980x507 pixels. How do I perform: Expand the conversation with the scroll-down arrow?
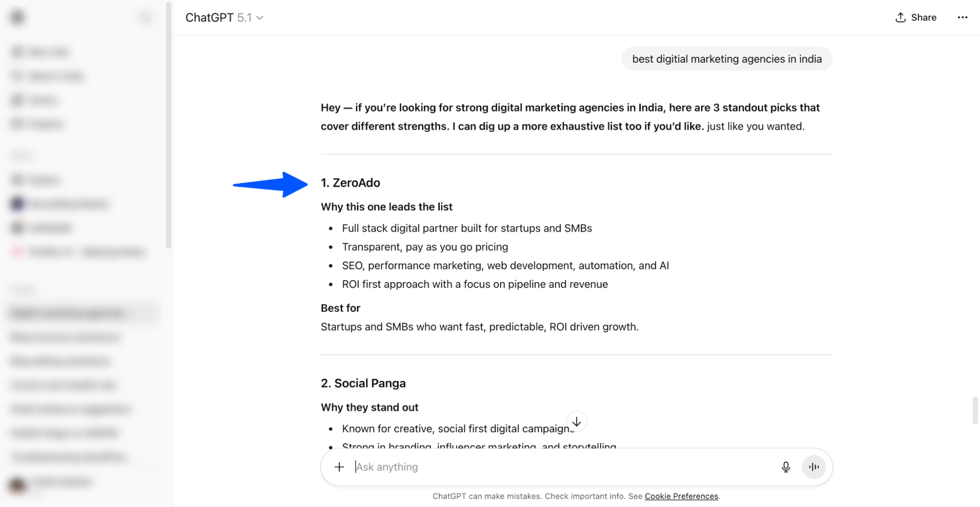(577, 422)
